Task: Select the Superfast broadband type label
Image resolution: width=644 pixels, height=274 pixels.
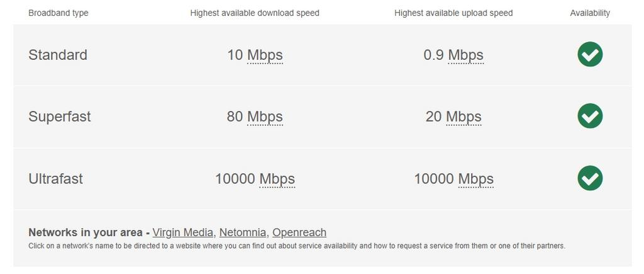Action: tap(60, 117)
